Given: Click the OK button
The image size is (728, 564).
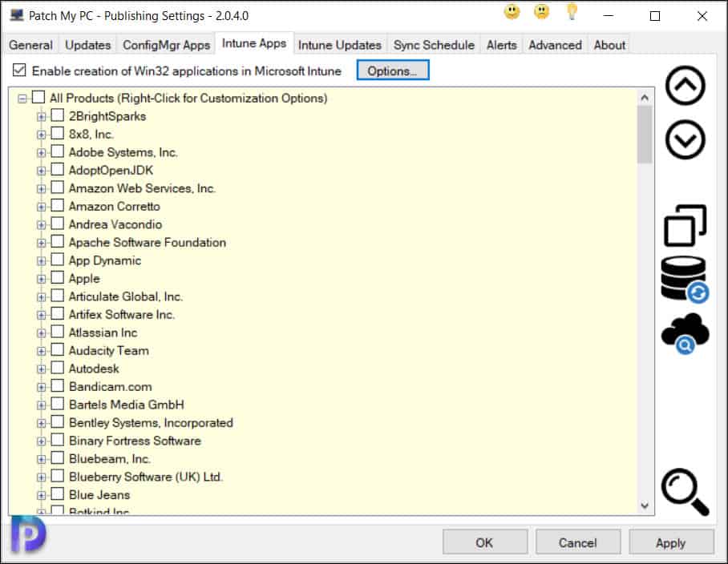Looking at the screenshot, I should pyautogui.click(x=484, y=542).
